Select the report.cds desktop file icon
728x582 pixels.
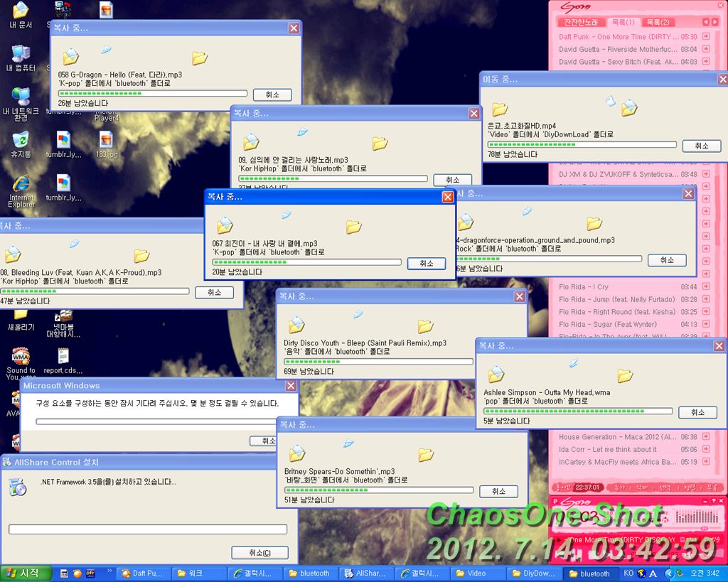[63, 360]
